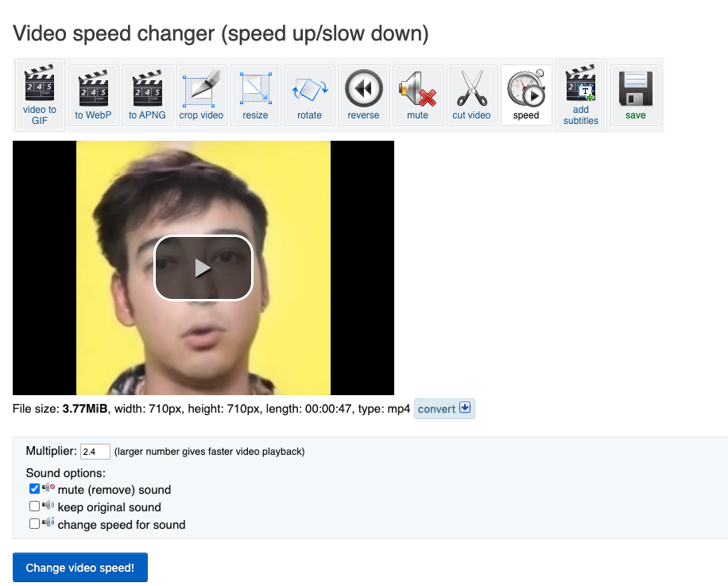Open the add subtitles tool

click(581, 95)
